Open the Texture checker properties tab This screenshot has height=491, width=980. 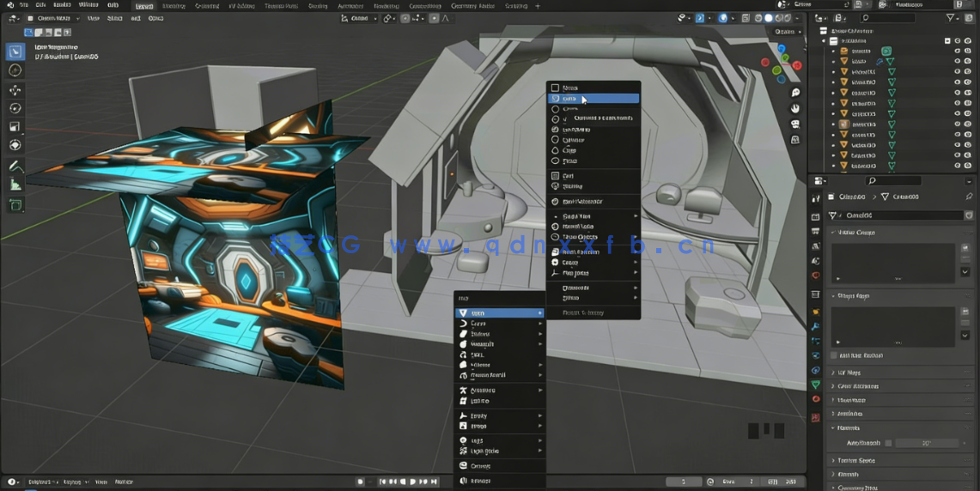coord(816,417)
